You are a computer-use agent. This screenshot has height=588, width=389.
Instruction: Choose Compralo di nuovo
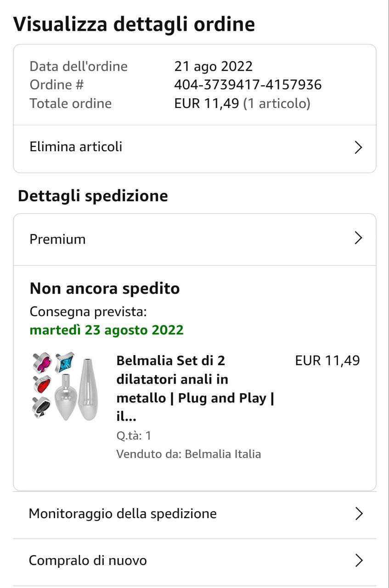[88, 560]
